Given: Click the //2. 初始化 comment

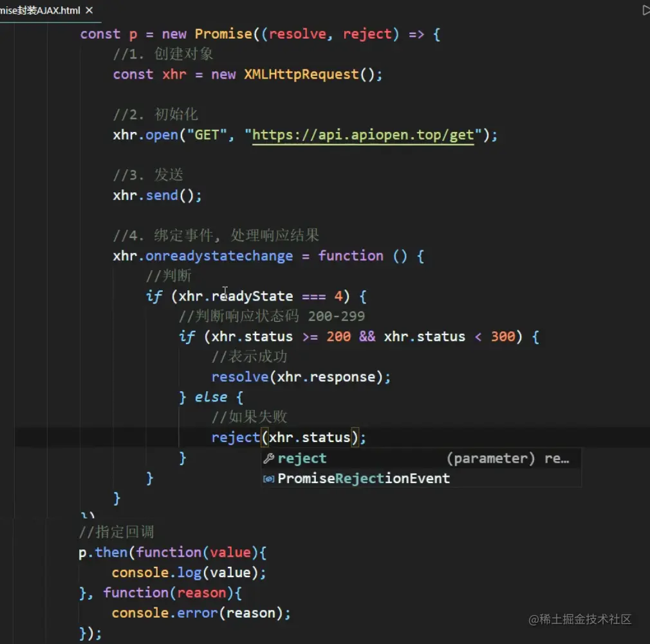Looking at the screenshot, I should (156, 115).
